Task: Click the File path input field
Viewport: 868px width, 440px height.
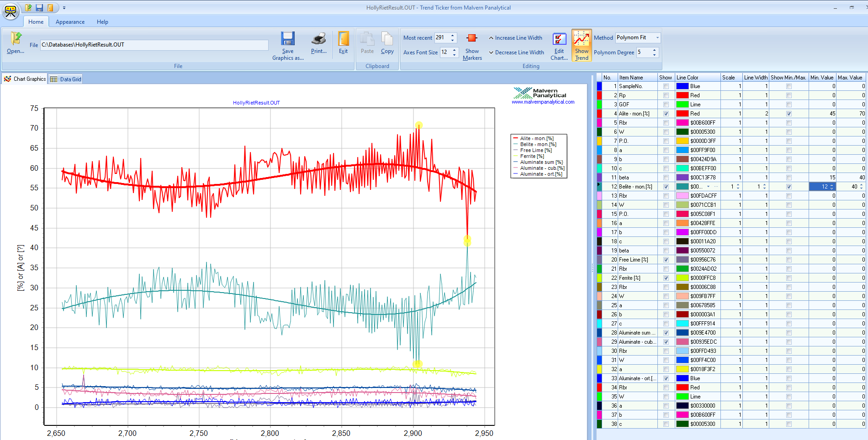Action: [154, 45]
